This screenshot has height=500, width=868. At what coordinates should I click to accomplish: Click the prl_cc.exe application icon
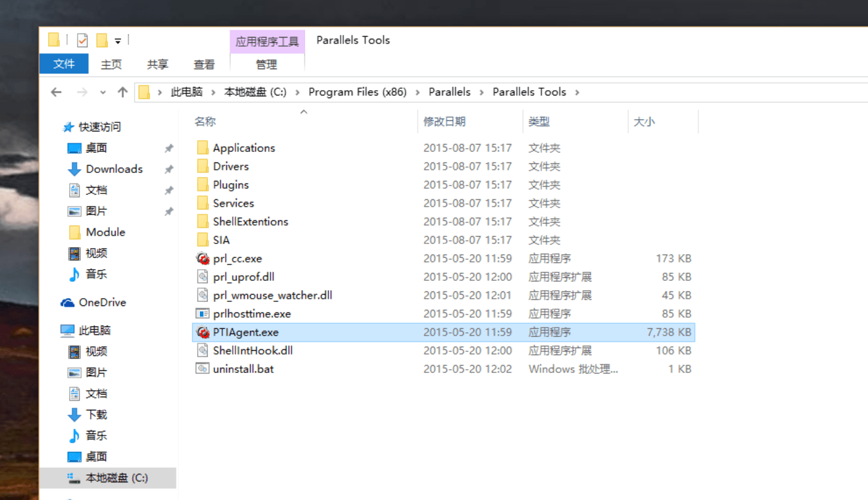coord(203,259)
